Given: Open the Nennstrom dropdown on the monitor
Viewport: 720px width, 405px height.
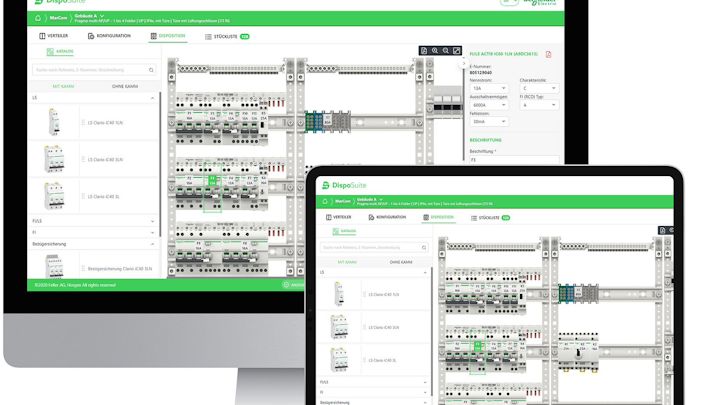Looking at the screenshot, I should pyautogui.click(x=489, y=88).
